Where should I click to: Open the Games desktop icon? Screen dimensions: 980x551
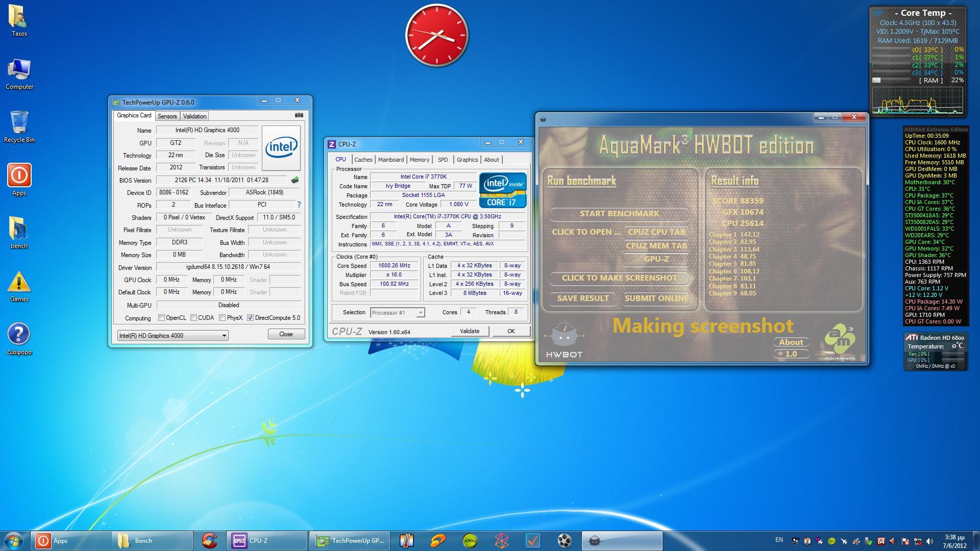click(19, 286)
